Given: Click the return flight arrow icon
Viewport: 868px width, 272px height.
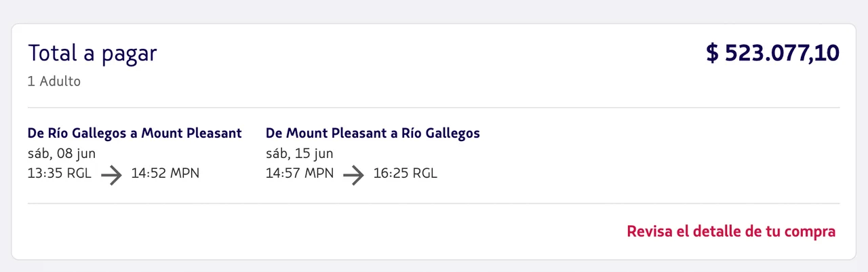Looking at the screenshot, I should tap(353, 174).
